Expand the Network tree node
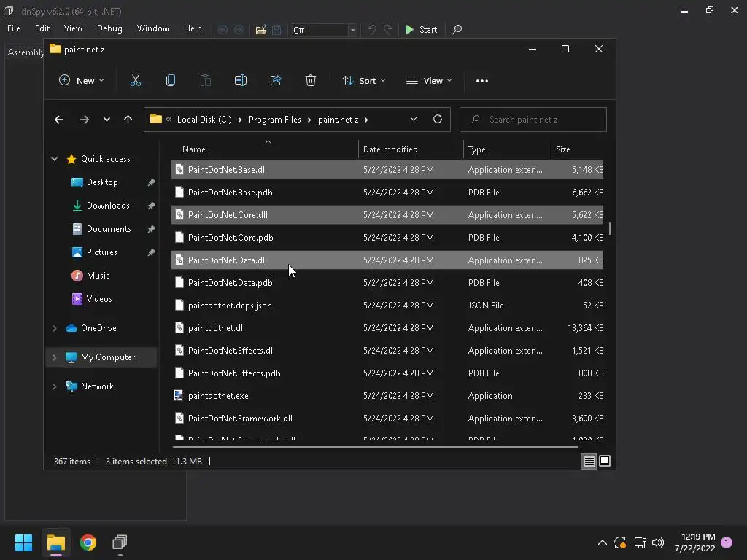 click(54, 386)
